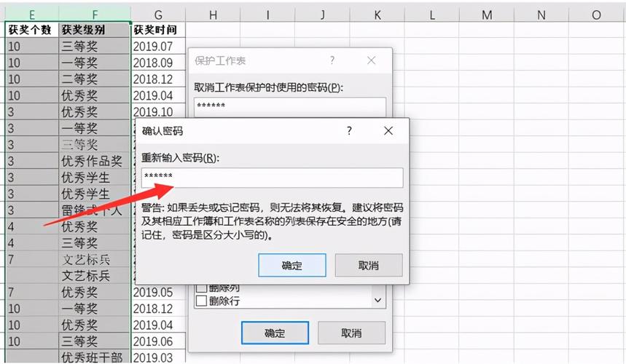Image resolution: width=626 pixels, height=364 pixels.
Task: Check the 删除列 checkbox
Action: click(202, 288)
